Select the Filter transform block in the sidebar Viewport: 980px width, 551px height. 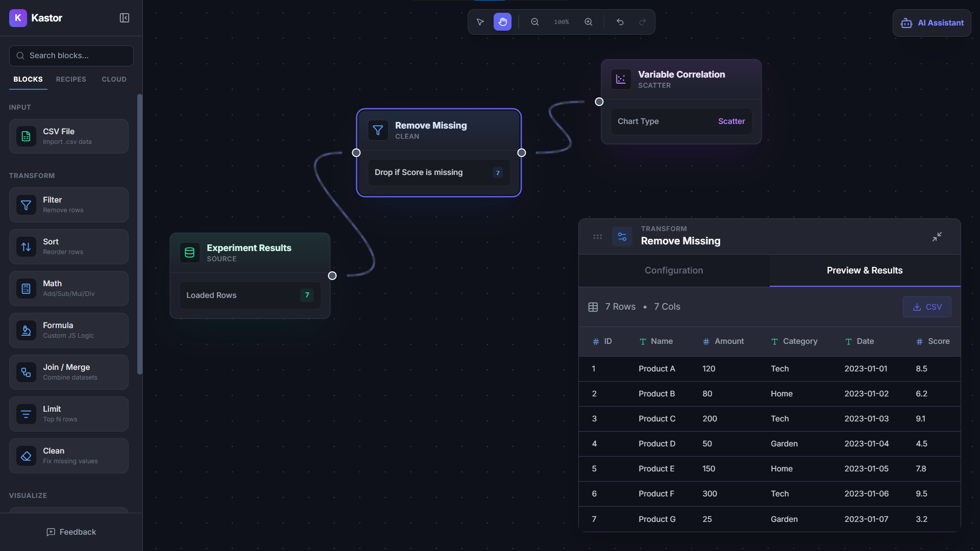[x=68, y=205]
